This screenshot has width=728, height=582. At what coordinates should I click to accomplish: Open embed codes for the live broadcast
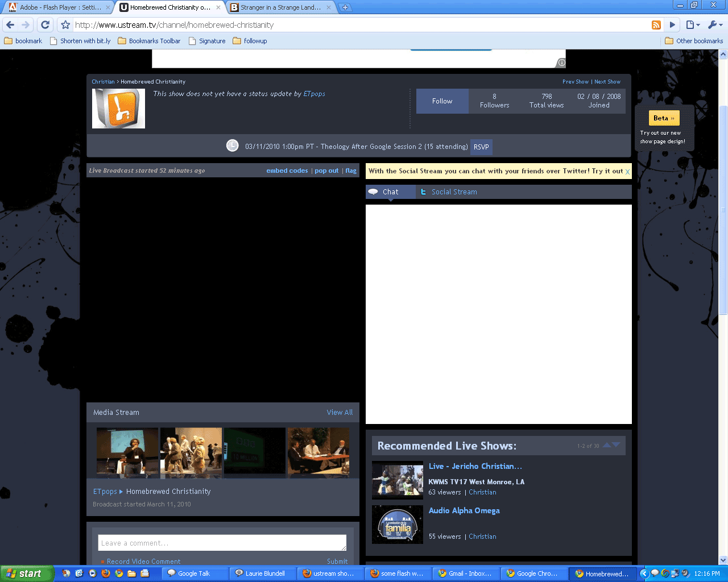(287, 170)
